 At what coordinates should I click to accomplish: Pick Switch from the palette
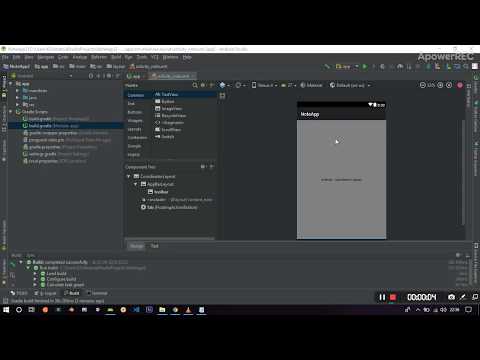click(165, 136)
